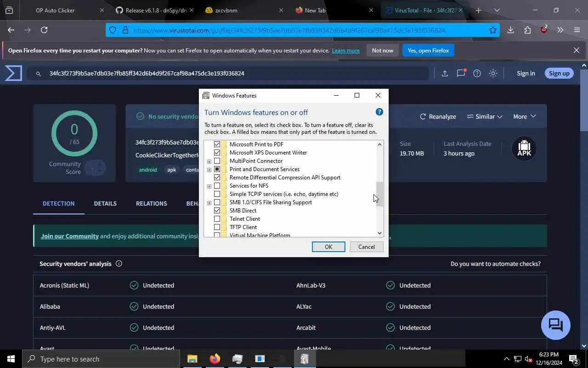Click Yes, open Firefox button
588x368 pixels.
pos(428,51)
